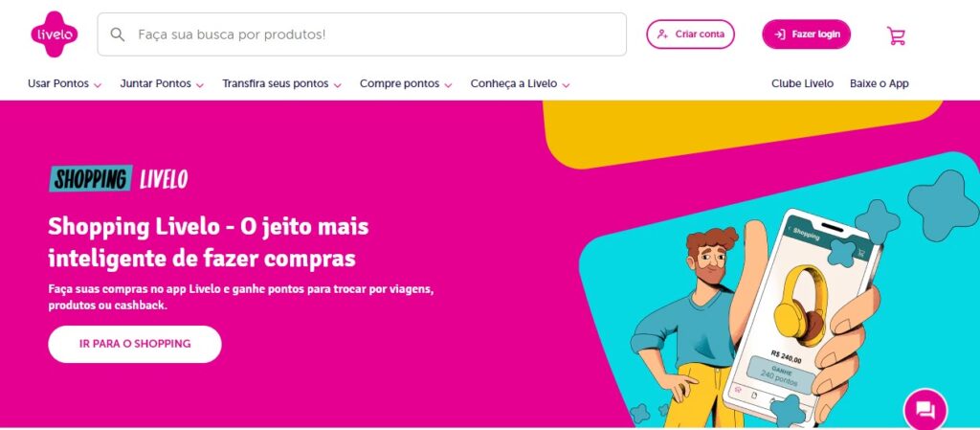Viewport: 980px width, 430px height.
Task: Click the login arrow icon in Fazer login
Action: pyautogui.click(x=779, y=34)
